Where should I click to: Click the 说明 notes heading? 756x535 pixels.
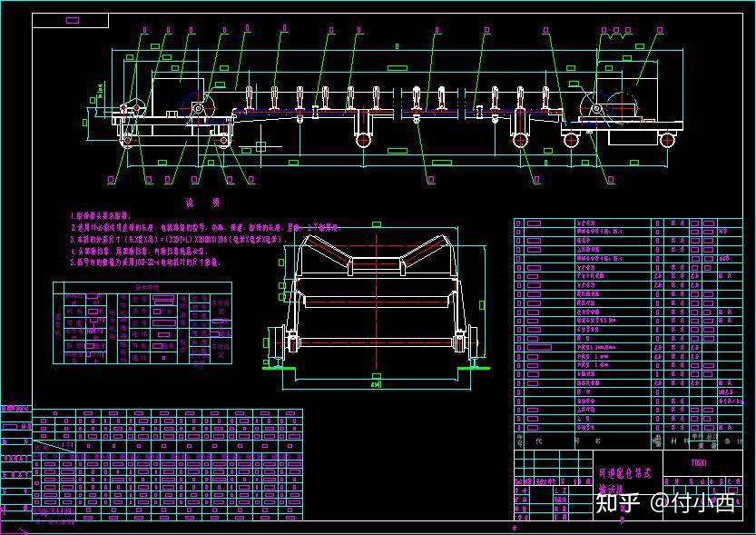click(x=203, y=203)
